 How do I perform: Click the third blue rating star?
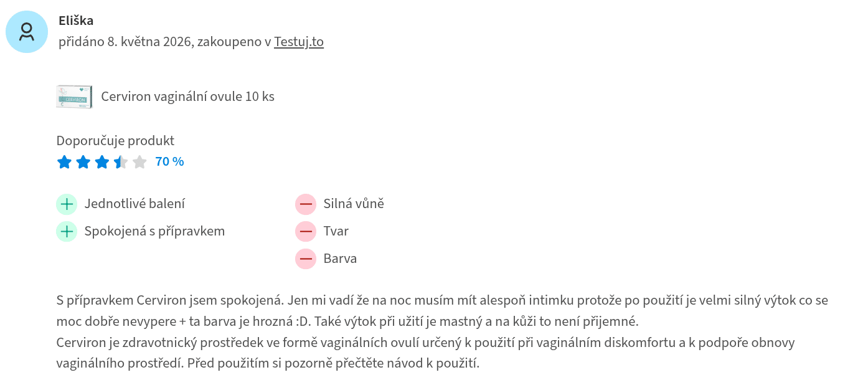[101, 162]
